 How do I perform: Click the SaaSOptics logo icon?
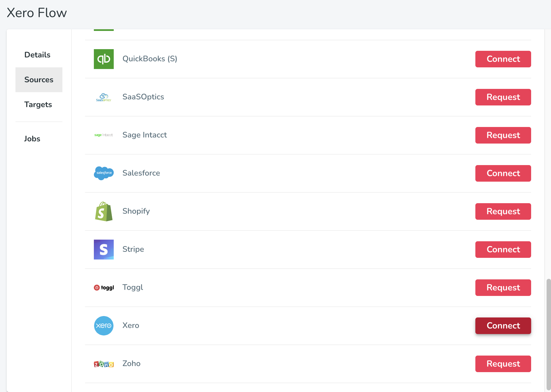104,97
